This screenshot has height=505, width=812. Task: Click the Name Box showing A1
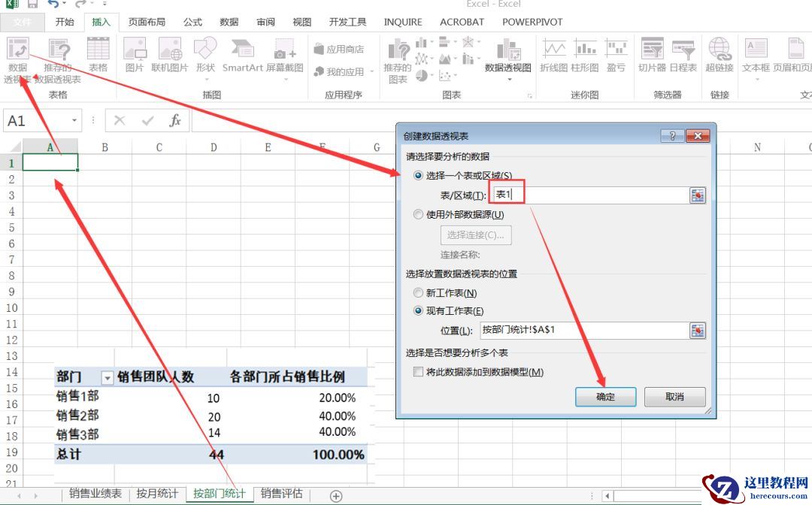(36, 120)
